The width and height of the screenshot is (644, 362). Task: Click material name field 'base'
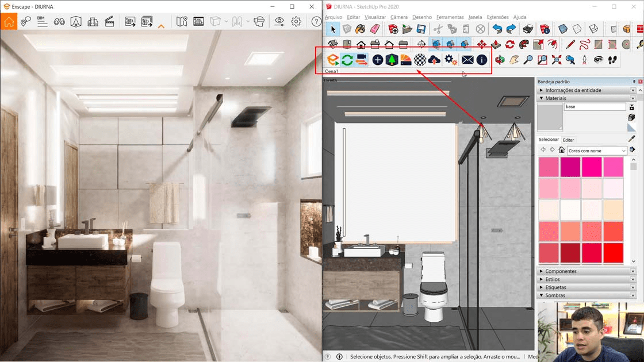click(x=595, y=107)
